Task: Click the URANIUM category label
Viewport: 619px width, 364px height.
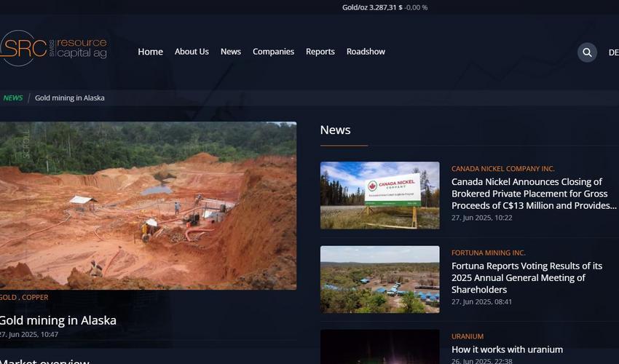Action: coord(468,336)
